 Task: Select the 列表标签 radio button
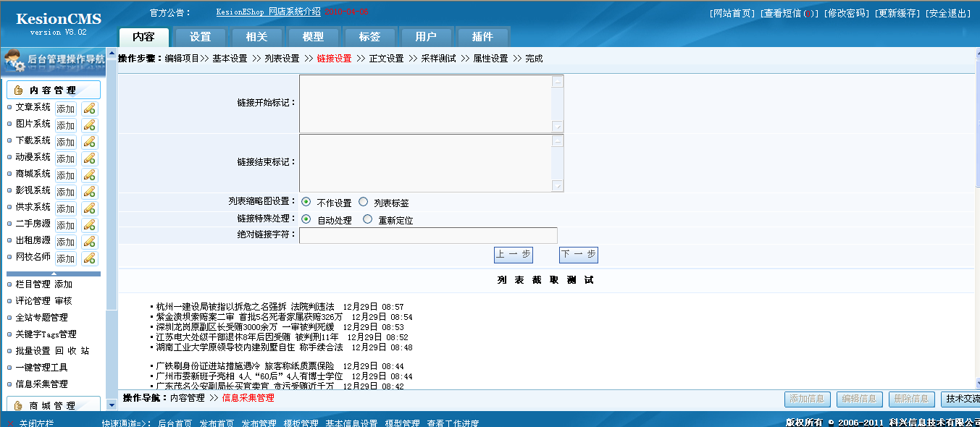pyautogui.click(x=364, y=202)
